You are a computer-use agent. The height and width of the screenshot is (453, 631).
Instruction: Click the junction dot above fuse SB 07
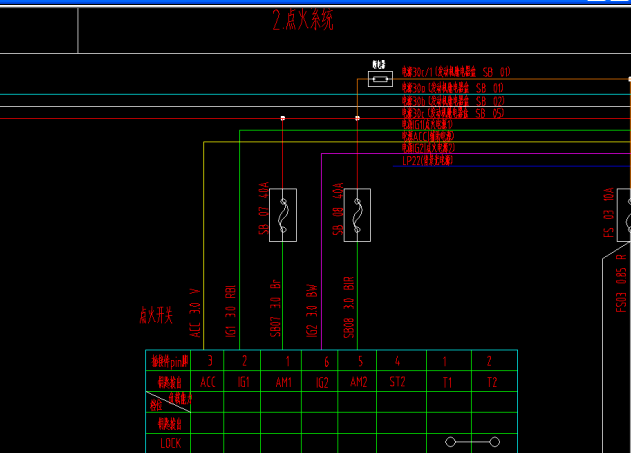point(283,118)
